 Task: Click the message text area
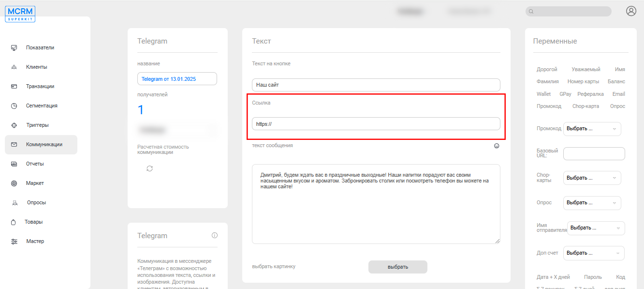(376, 204)
